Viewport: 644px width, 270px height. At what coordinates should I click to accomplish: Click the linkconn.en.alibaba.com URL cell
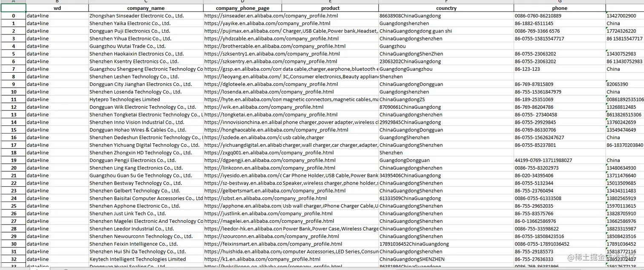tap(242, 168)
